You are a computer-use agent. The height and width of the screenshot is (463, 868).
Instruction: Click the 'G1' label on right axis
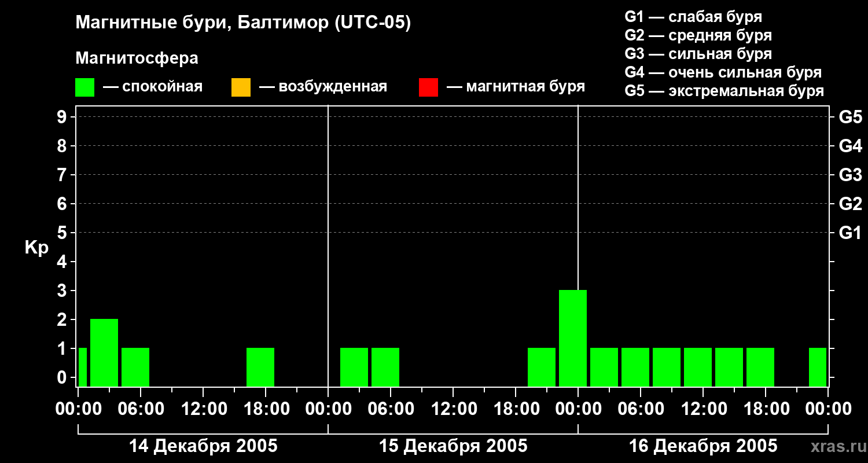pos(851,233)
